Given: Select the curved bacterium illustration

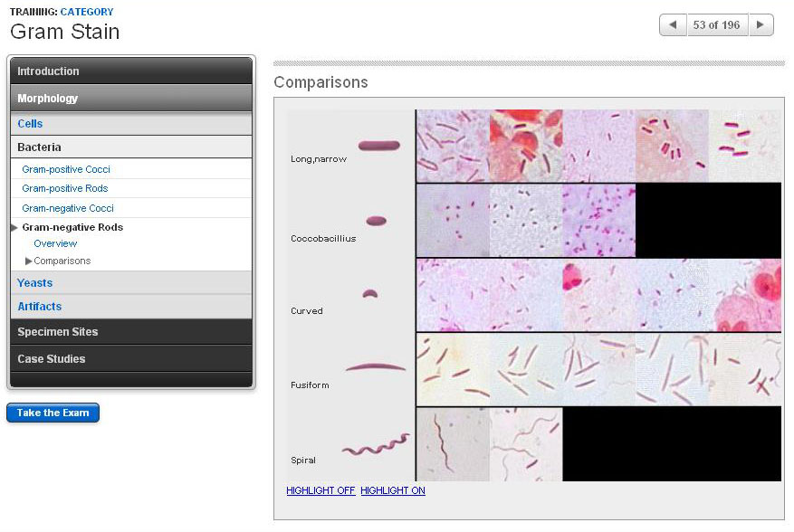Looking at the screenshot, I should coord(369,294).
